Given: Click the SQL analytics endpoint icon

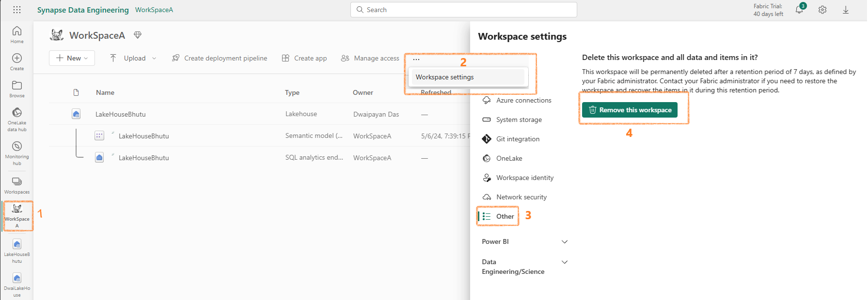Looking at the screenshot, I should [99, 158].
